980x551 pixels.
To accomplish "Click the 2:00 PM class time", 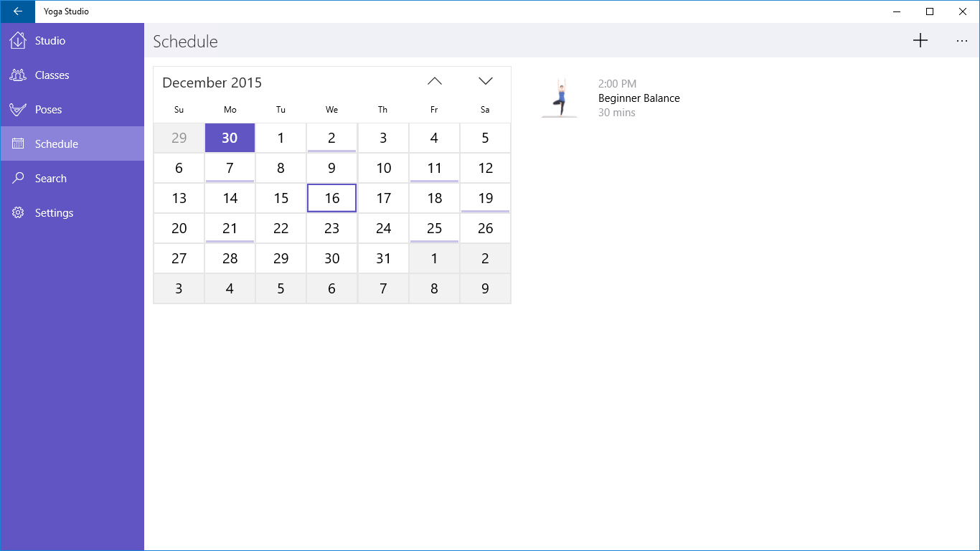I will [617, 84].
